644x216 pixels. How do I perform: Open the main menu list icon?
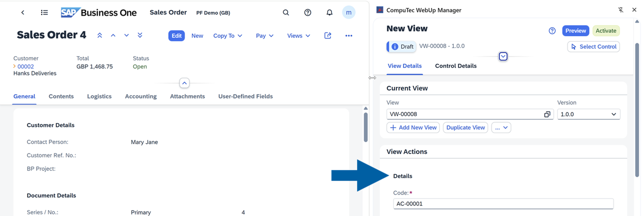click(44, 13)
